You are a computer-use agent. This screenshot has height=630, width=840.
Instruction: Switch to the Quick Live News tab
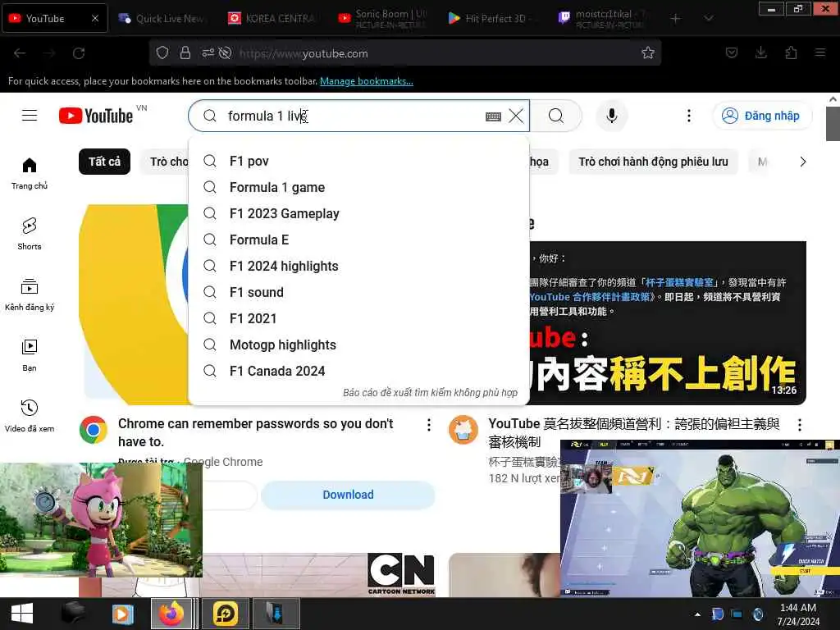click(162, 18)
